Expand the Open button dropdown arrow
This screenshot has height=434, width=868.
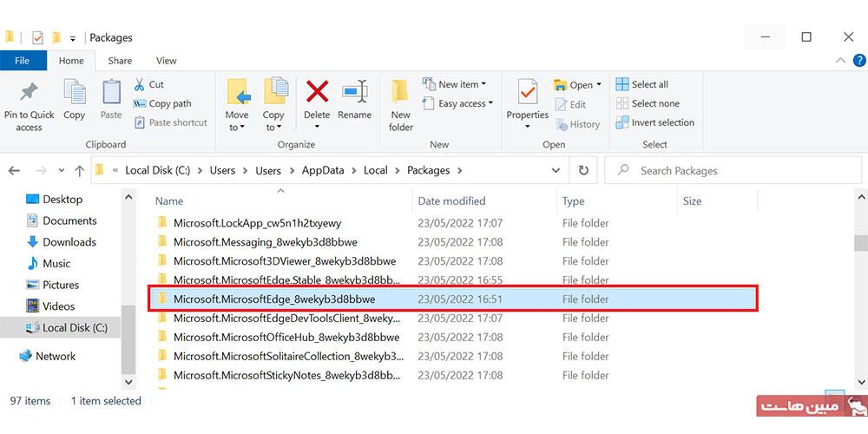[x=598, y=85]
